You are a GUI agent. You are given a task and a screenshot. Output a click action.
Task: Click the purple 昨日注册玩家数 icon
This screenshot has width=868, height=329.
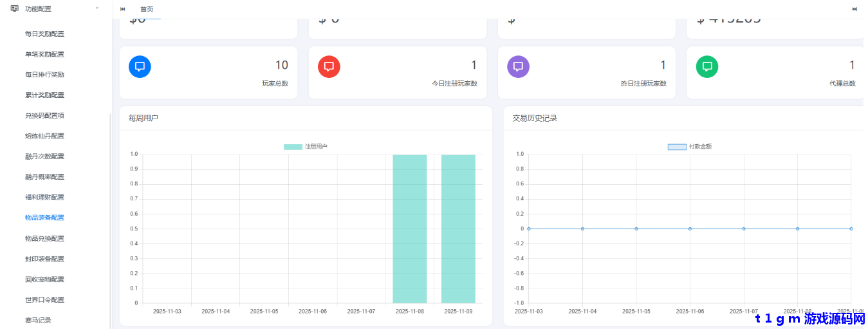pyautogui.click(x=518, y=66)
